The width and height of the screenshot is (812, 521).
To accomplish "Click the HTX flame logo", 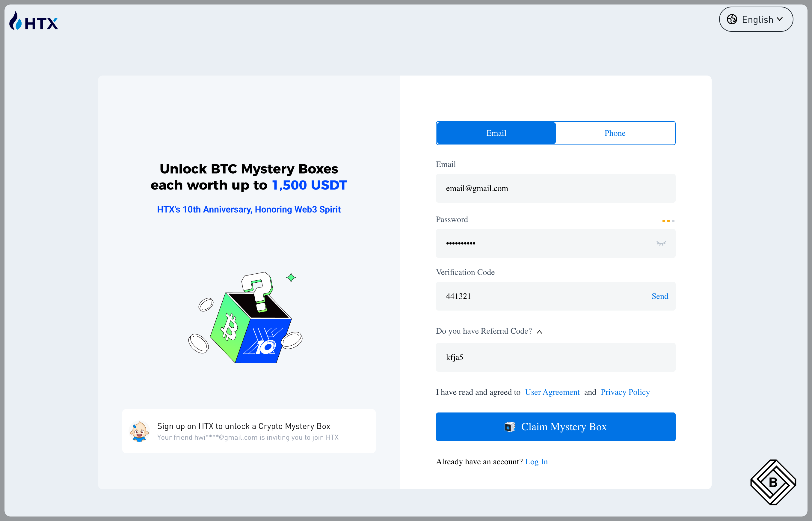I will point(15,21).
